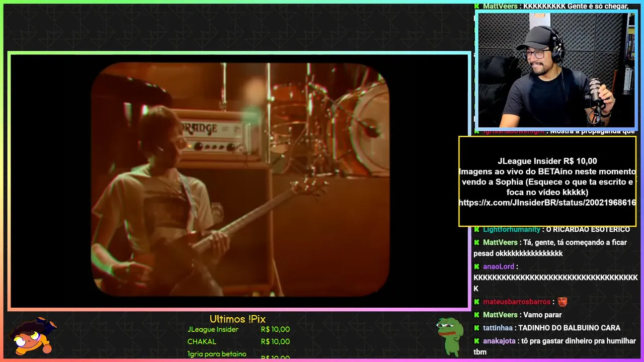Click the sad Pepe frog emote
This screenshot has width=644, height=362.
(x=449, y=336)
